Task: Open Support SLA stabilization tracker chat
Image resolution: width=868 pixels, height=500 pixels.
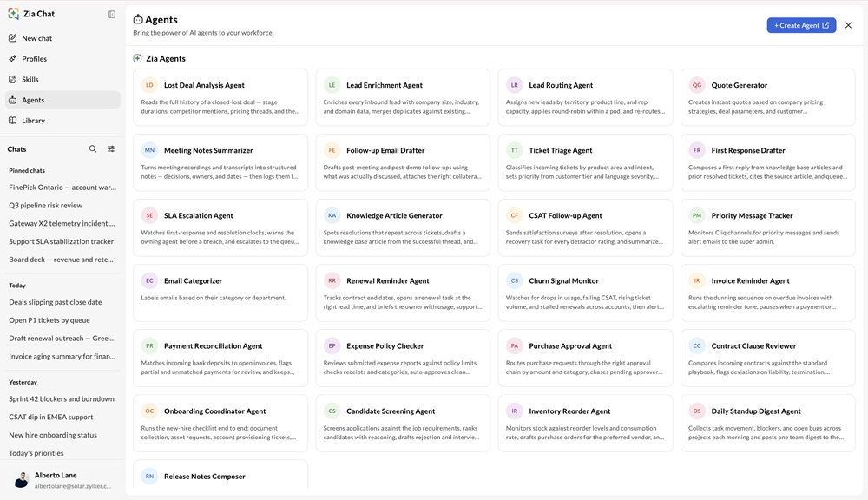Action: 62,241
